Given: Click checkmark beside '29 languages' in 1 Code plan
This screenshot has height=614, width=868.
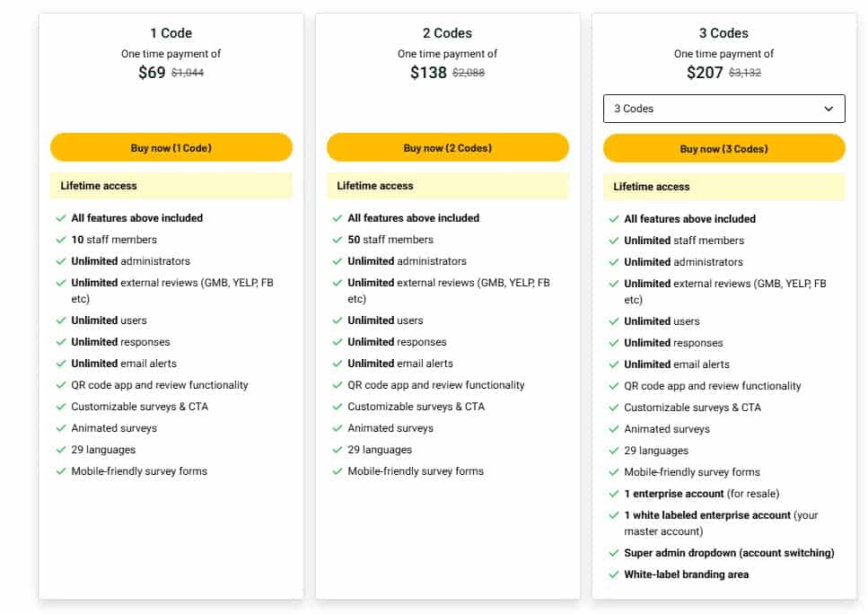Looking at the screenshot, I should pyautogui.click(x=61, y=450).
